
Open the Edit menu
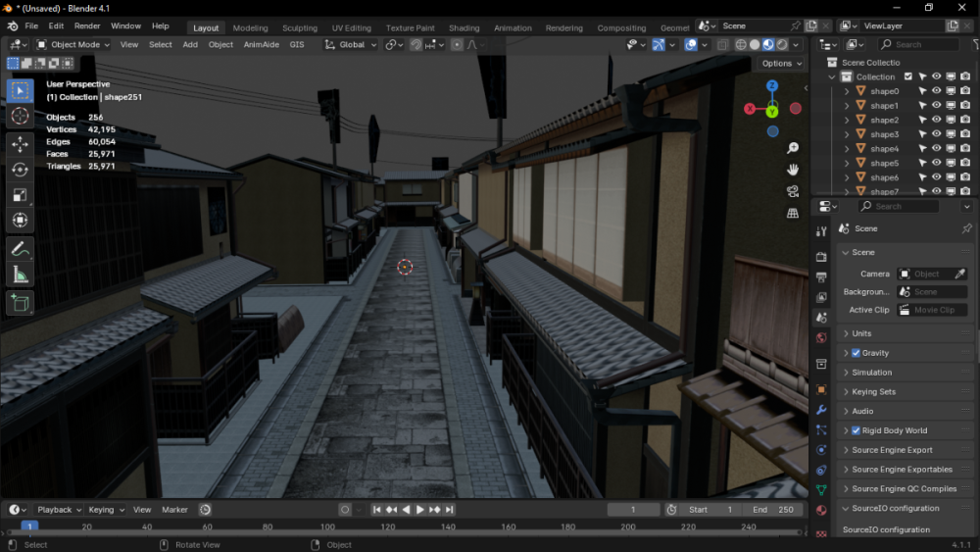pyautogui.click(x=56, y=26)
